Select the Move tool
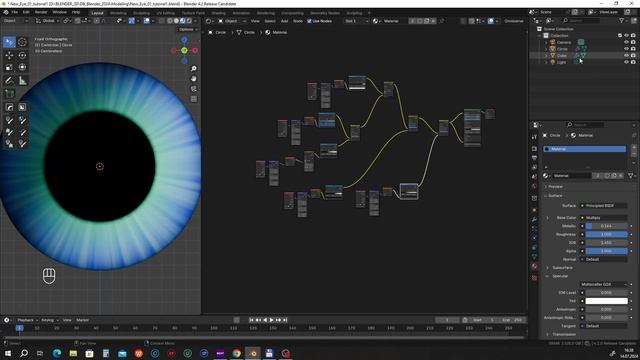 9,55
